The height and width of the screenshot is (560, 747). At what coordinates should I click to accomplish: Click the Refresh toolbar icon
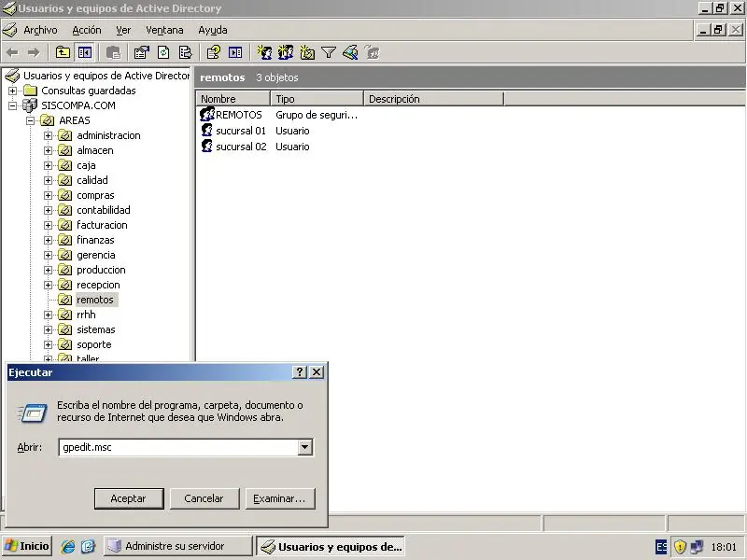pyautogui.click(x=163, y=52)
